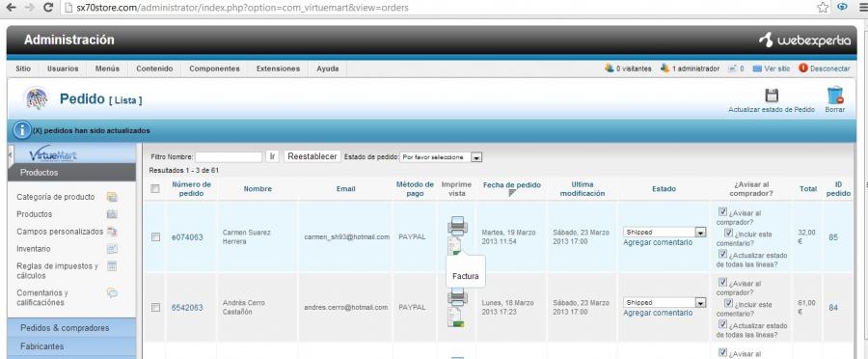Click the Reestablecer button
The height and width of the screenshot is (359, 868).
click(312, 156)
